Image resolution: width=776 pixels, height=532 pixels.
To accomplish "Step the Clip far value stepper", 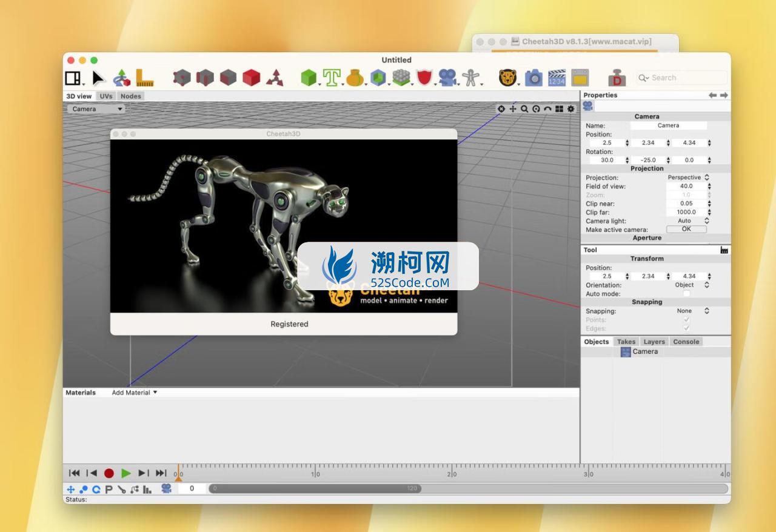I will click(x=709, y=213).
